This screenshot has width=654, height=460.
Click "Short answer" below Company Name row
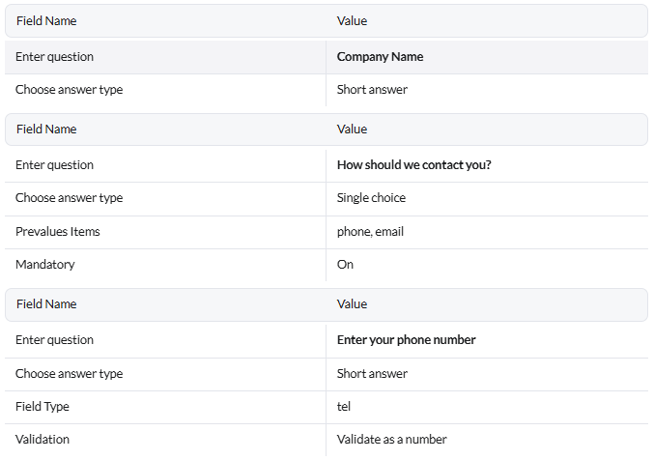(372, 90)
